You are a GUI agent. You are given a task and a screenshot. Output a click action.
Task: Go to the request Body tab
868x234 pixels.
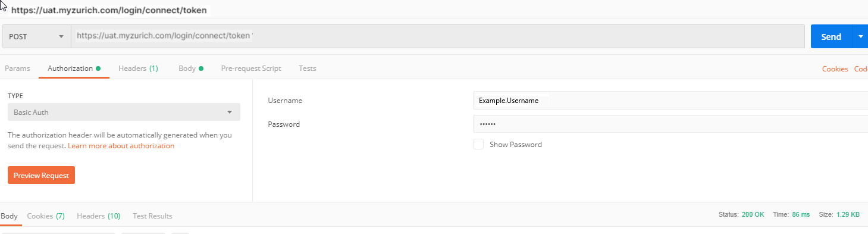[x=191, y=68]
